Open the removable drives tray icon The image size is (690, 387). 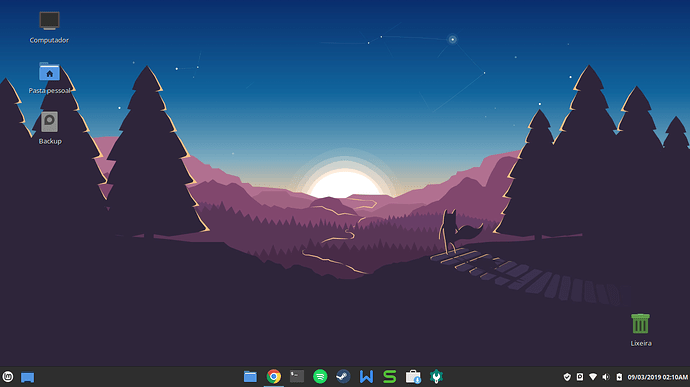[x=580, y=377]
